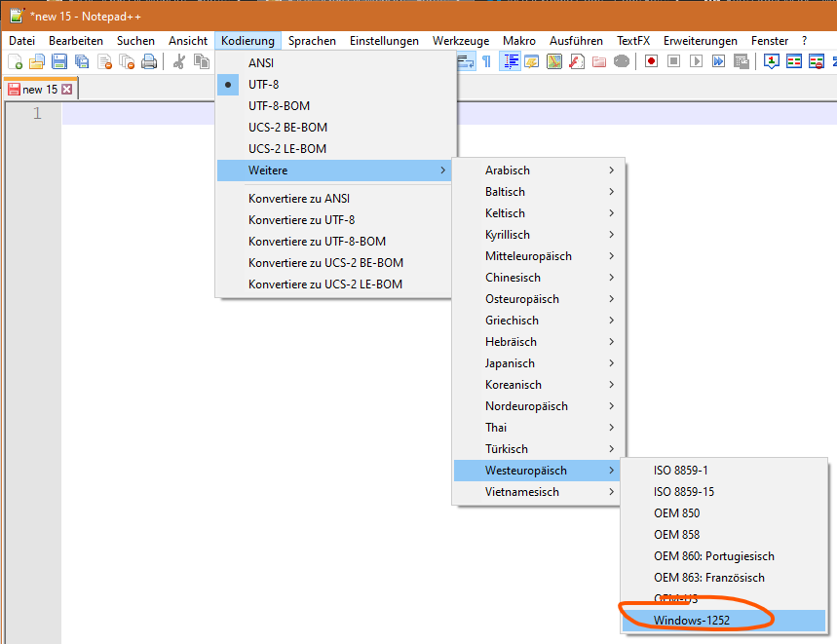Select OEM 850 encoding

724,512
